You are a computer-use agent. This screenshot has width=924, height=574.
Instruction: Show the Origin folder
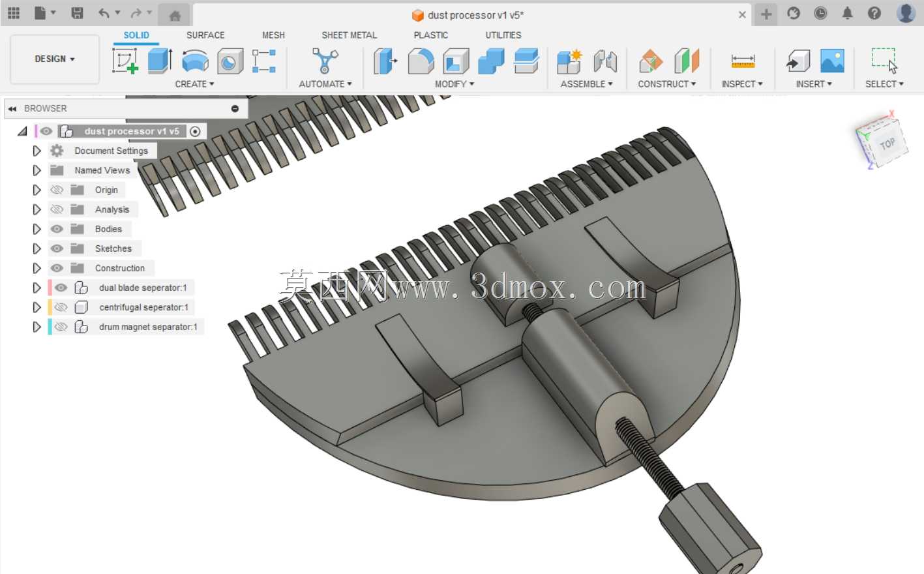[57, 190]
